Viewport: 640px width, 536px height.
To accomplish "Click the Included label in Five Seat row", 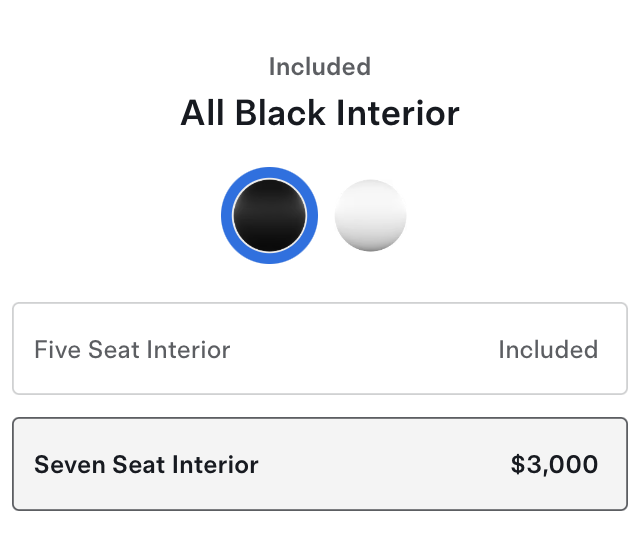I will click(548, 350).
